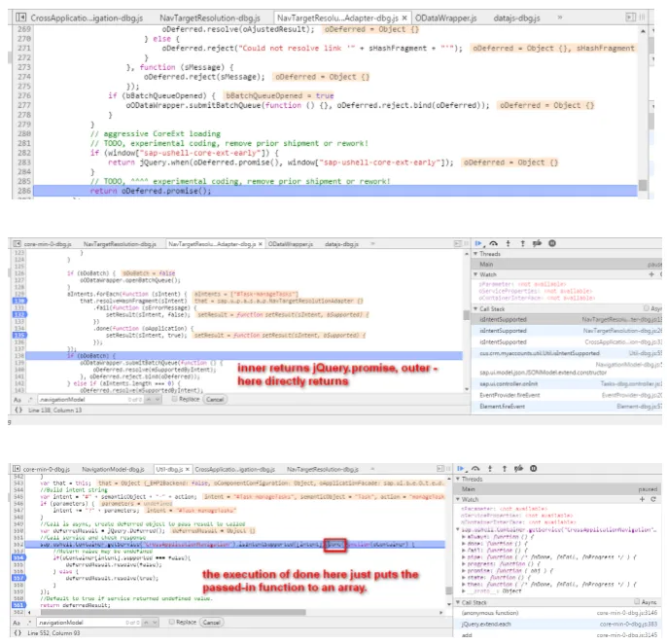The height and width of the screenshot is (644, 667).
Task: Close the NavTargetResolu...Adapter-dbg.js tab in the Line 138 debugger
Action: click(x=260, y=244)
